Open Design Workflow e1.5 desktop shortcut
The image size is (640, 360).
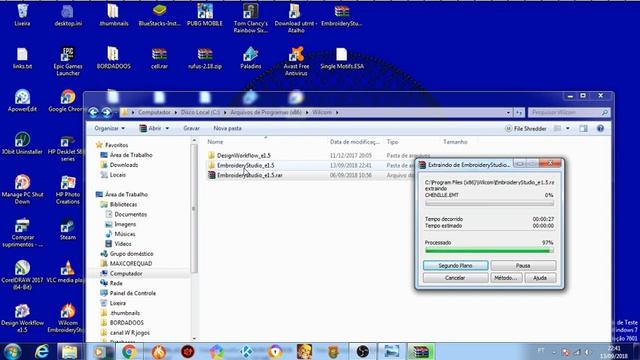pos(22,318)
